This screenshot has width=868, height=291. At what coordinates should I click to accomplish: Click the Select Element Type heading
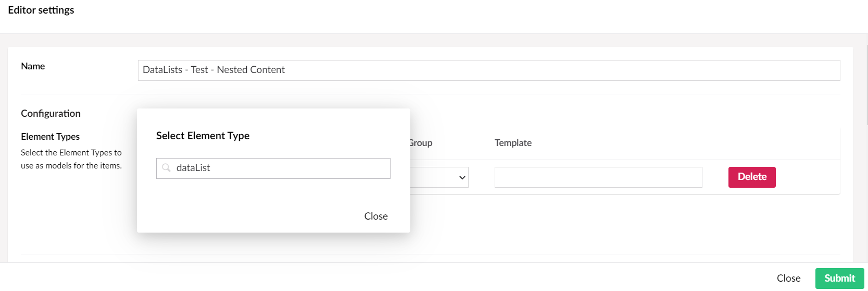click(203, 136)
